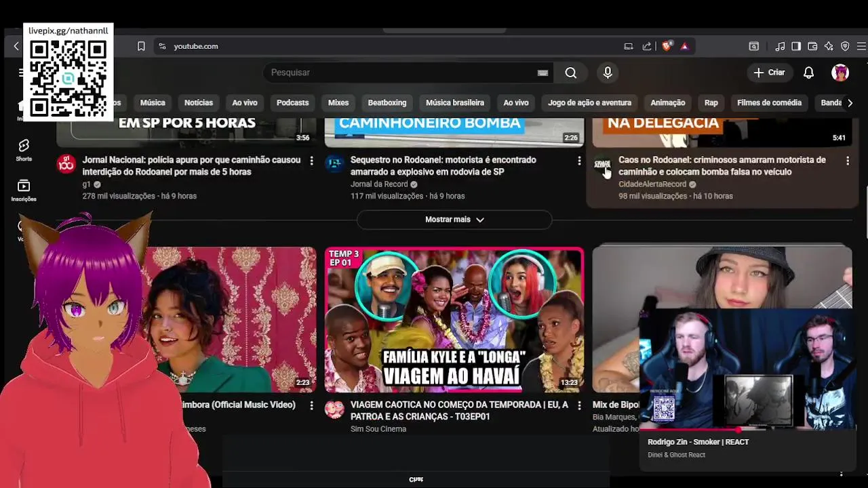The width and height of the screenshot is (868, 488).
Task: Open CidadeAlertaRecord channel name
Action: (x=652, y=184)
